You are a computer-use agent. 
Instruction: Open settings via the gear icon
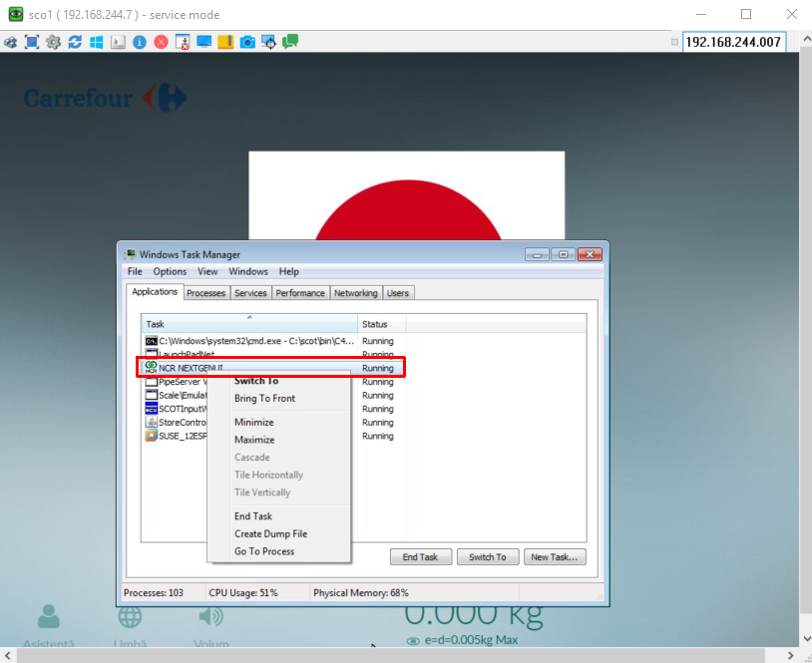54,42
